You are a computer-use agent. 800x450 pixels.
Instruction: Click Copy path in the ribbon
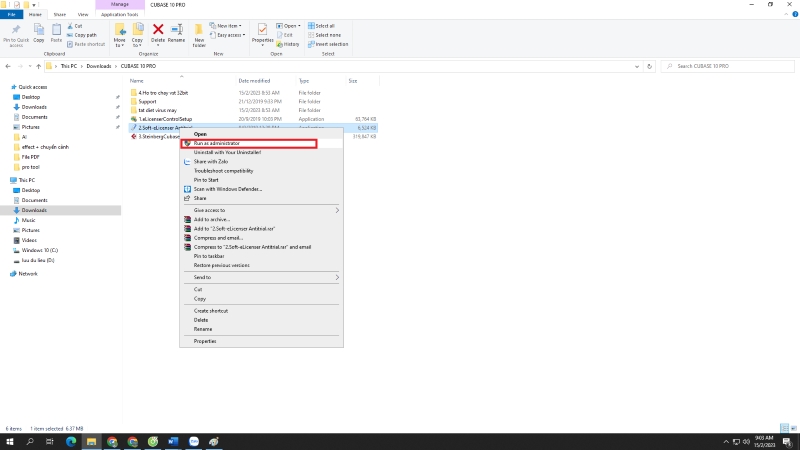[82, 35]
